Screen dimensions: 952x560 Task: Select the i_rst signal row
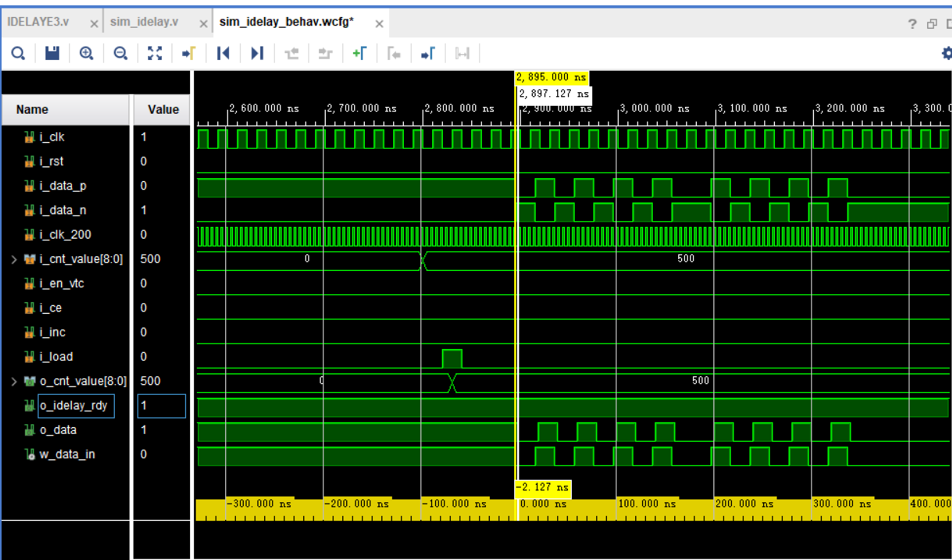click(50, 161)
